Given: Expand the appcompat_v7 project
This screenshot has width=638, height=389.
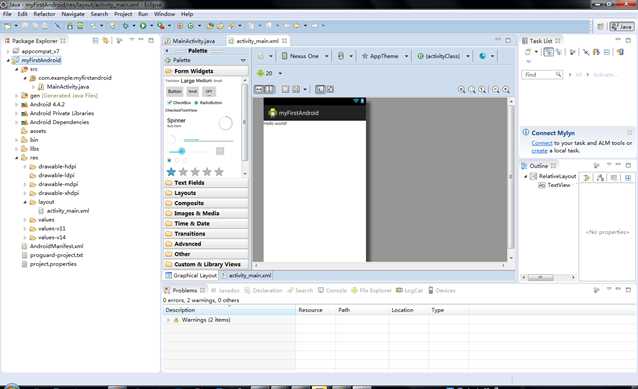Looking at the screenshot, I should tap(8, 52).
